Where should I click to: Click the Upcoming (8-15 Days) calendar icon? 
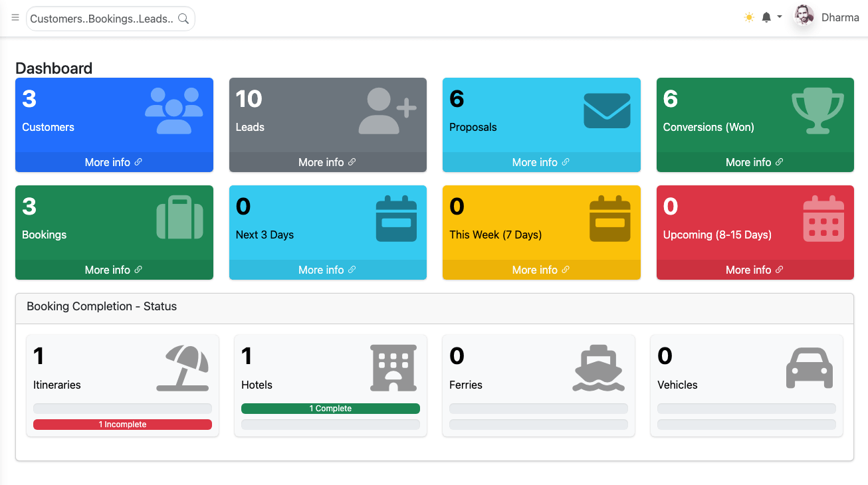coord(823,217)
